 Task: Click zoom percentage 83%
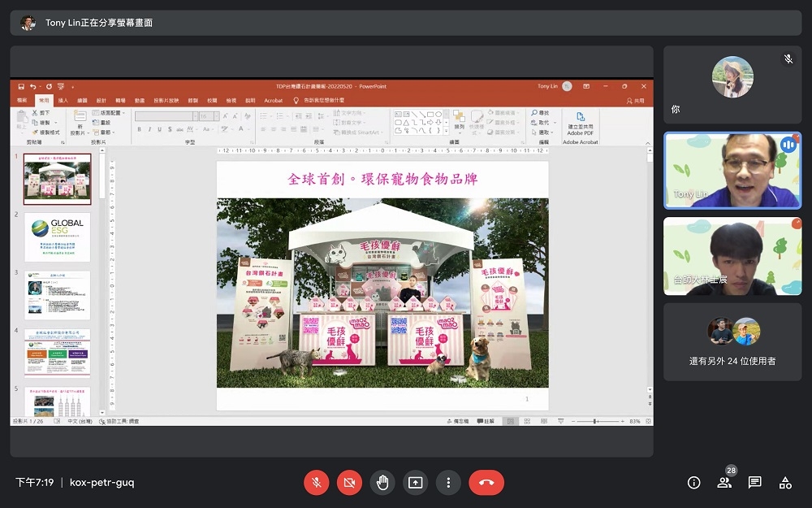coord(635,421)
